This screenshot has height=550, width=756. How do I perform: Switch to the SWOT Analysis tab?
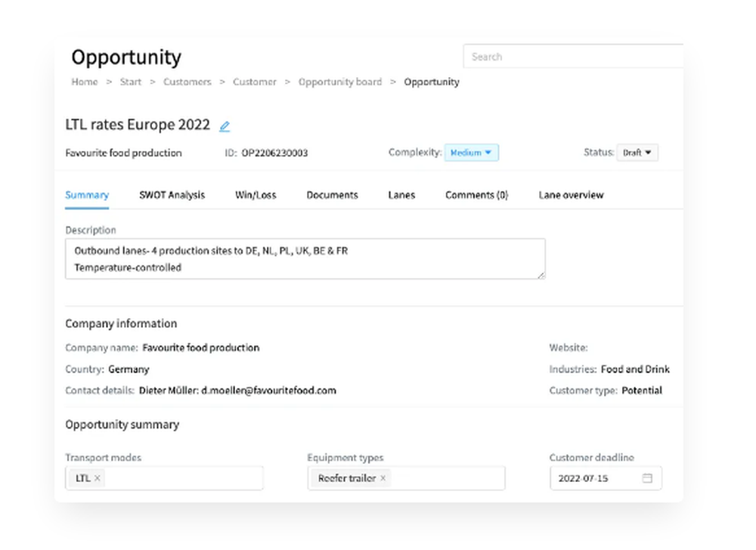pos(172,194)
